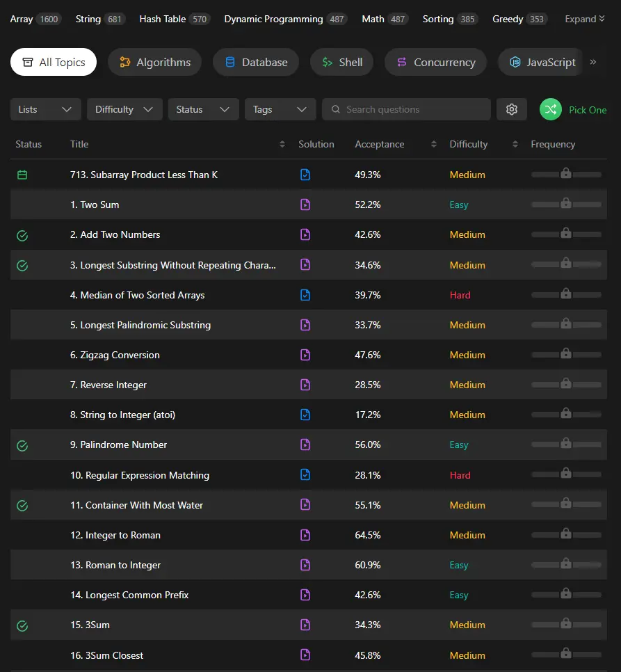Open solution icon for 6. Zigzag Conversion

pos(305,355)
